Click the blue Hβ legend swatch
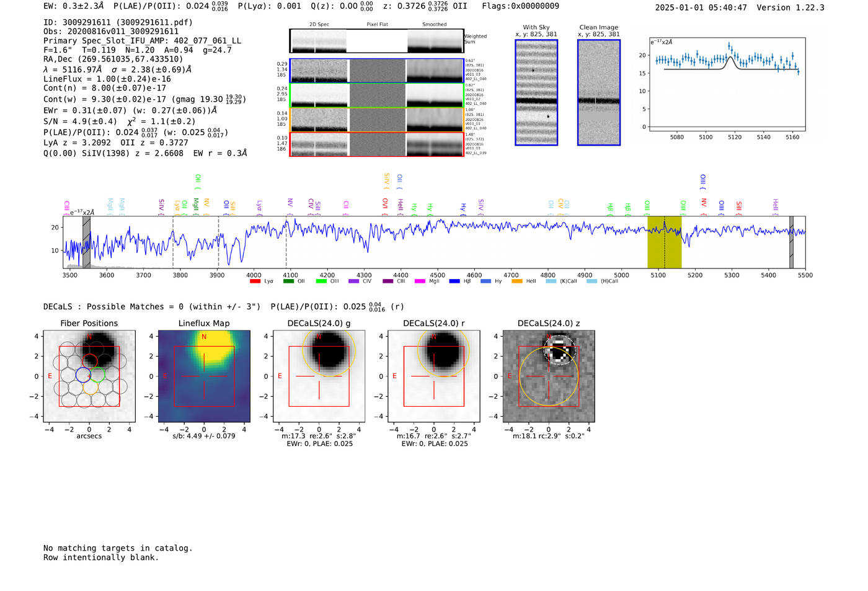The width and height of the screenshot is (868, 591). click(x=454, y=282)
